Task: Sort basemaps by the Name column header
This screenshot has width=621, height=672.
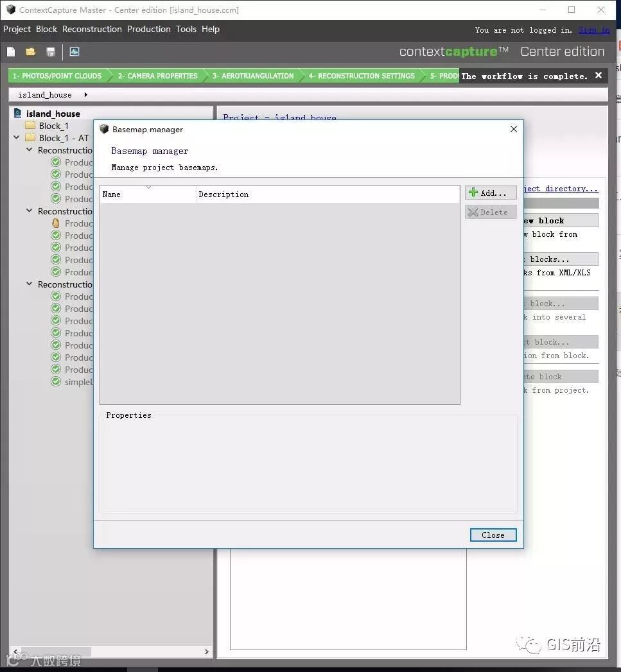Action: 148,194
